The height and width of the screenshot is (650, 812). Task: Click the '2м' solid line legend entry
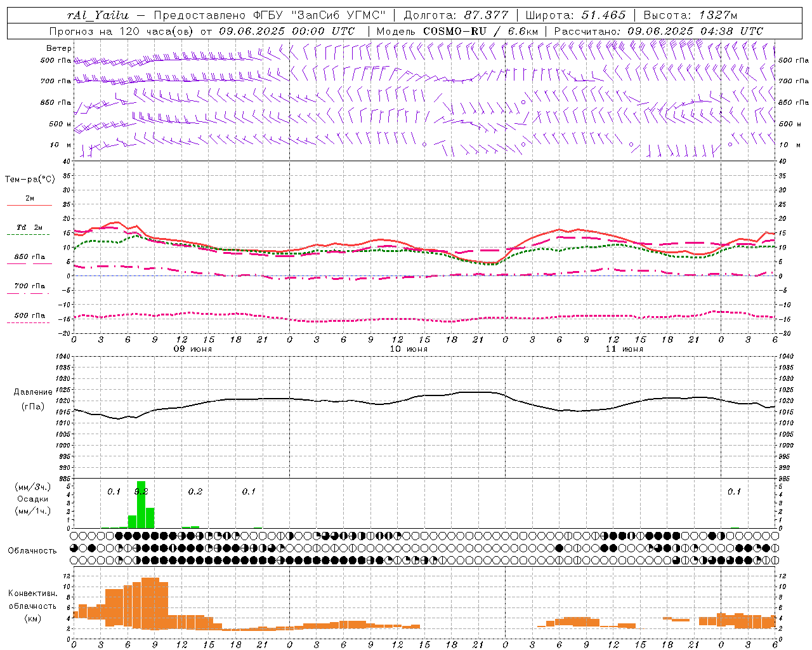pyautogui.click(x=30, y=198)
